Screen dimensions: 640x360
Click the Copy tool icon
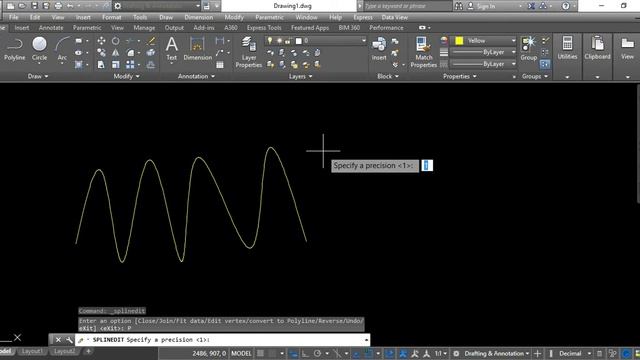coord(101,53)
